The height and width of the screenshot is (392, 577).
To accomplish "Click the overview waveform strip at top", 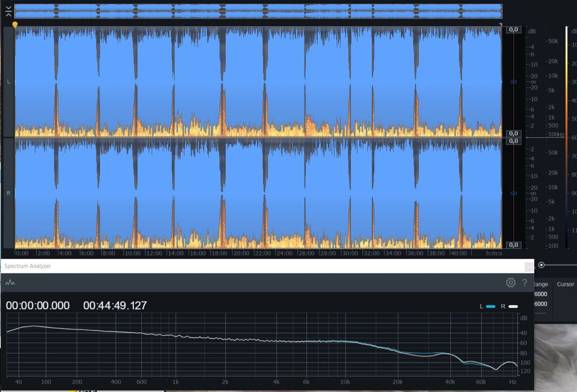I will tap(258, 11).
